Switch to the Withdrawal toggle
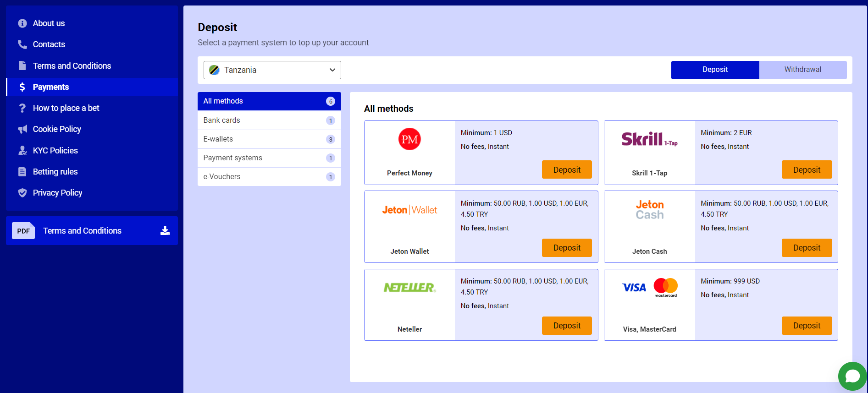 802,70
